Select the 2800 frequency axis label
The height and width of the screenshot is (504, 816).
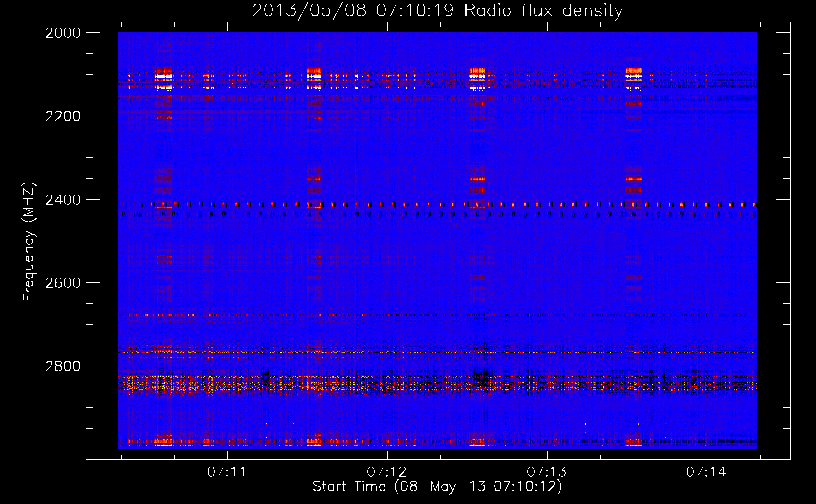(x=63, y=366)
